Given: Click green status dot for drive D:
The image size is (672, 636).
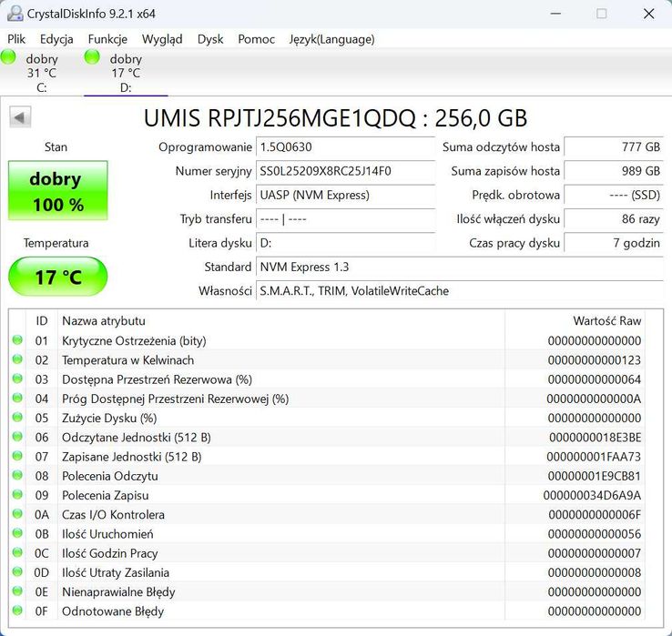Looking at the screenshot, I should 92,57.
